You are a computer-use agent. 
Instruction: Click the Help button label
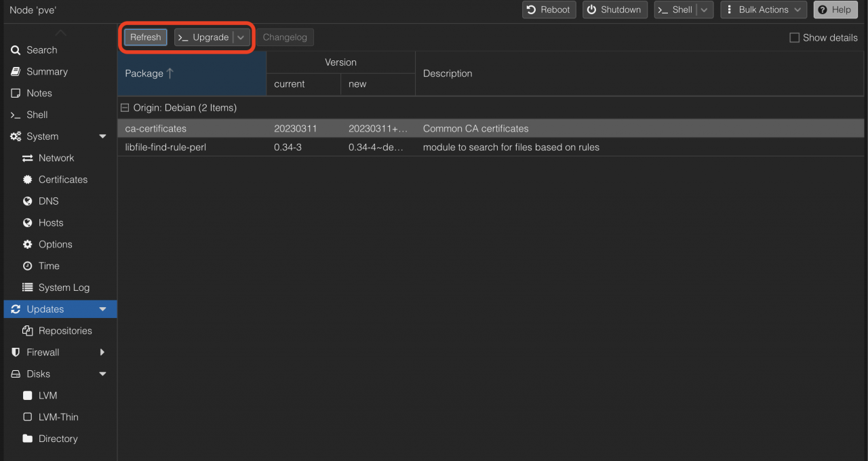pyautogui.click(x=842, y=9)
